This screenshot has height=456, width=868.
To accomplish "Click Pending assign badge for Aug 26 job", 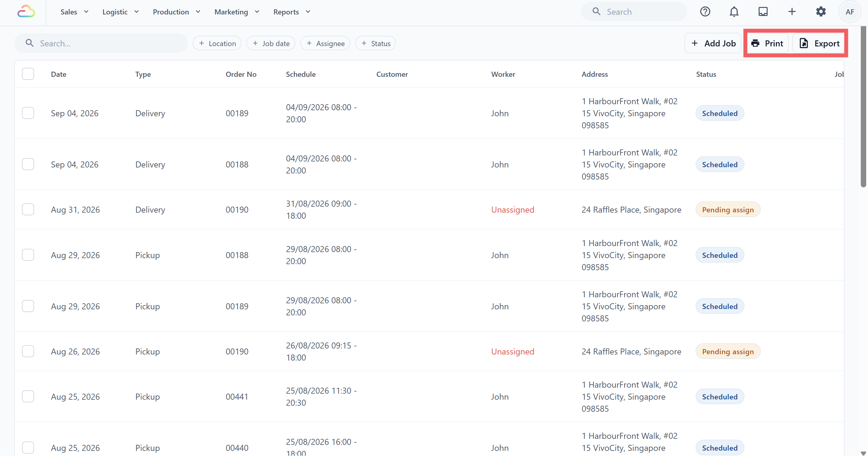I will (x=728, y=351).
